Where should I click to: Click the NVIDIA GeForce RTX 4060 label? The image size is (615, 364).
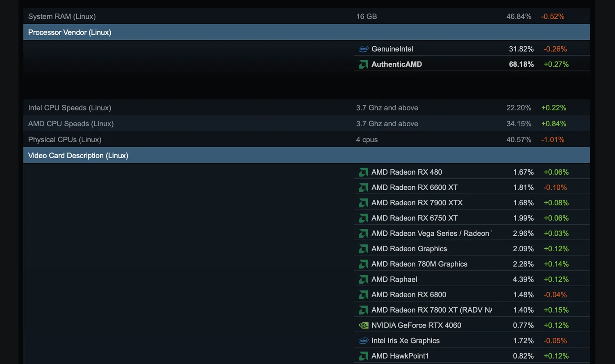[x=416, y=325]
